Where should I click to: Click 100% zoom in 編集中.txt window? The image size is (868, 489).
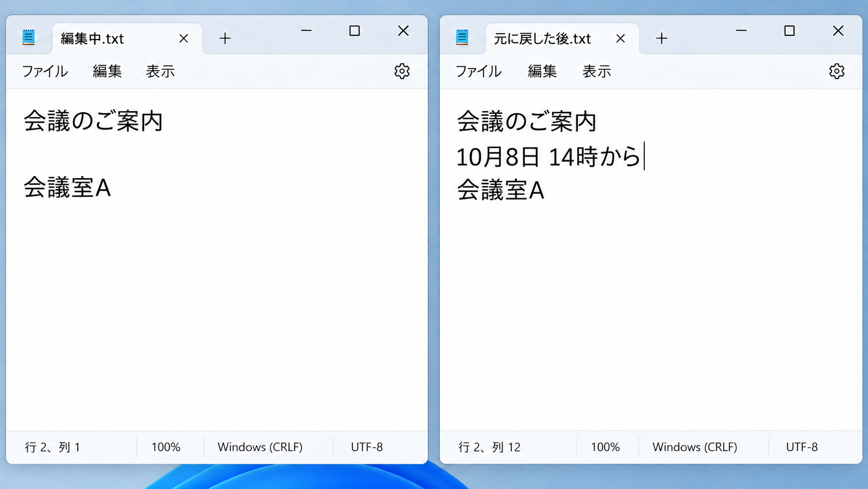click(166, 447)
